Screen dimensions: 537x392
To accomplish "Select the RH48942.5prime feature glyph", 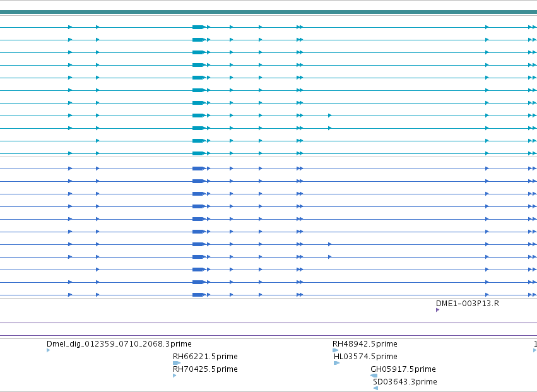I will click(x=335, y=350).
